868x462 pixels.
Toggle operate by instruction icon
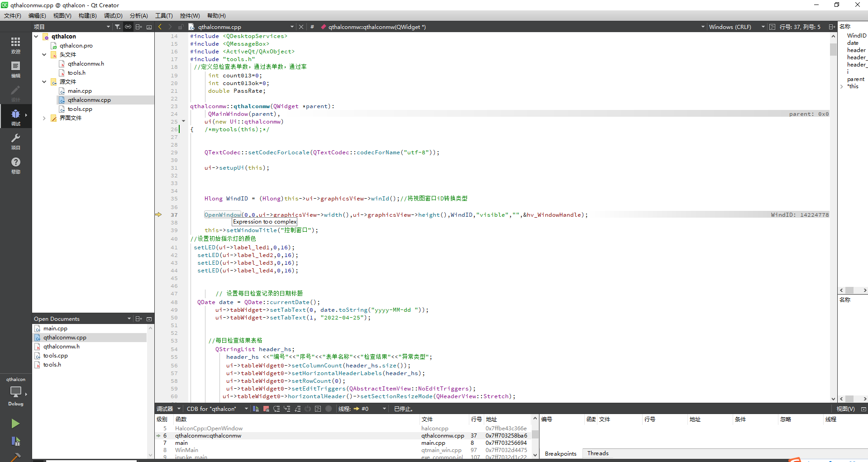[x=318, y=409]
